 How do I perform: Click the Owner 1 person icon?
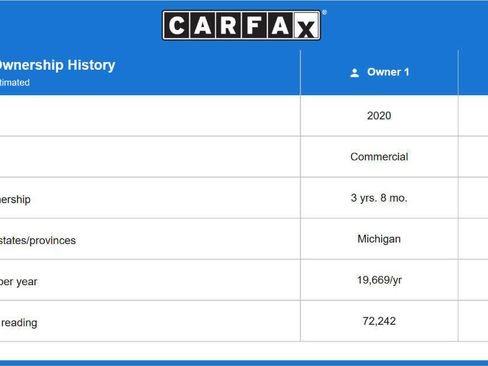[x=355, y=73]
